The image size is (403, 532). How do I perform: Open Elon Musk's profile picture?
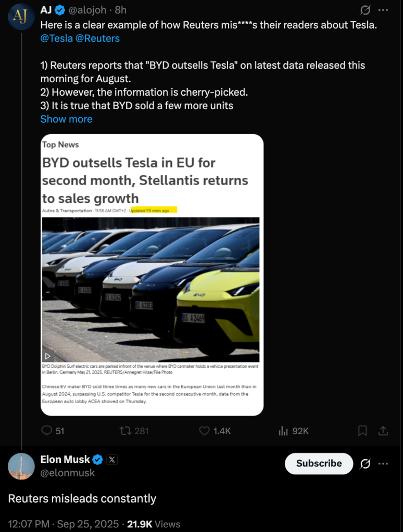[21, 466]
